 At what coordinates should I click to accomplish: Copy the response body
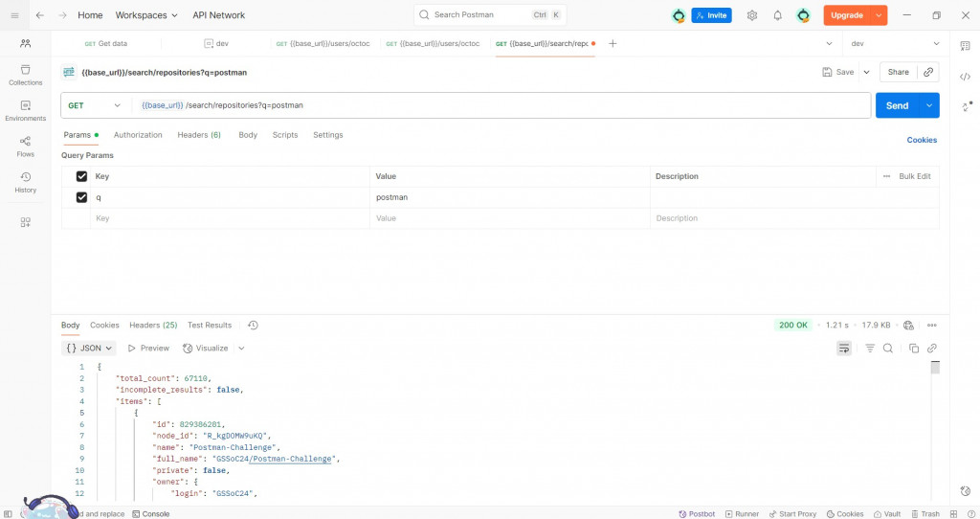click(914, 349)
